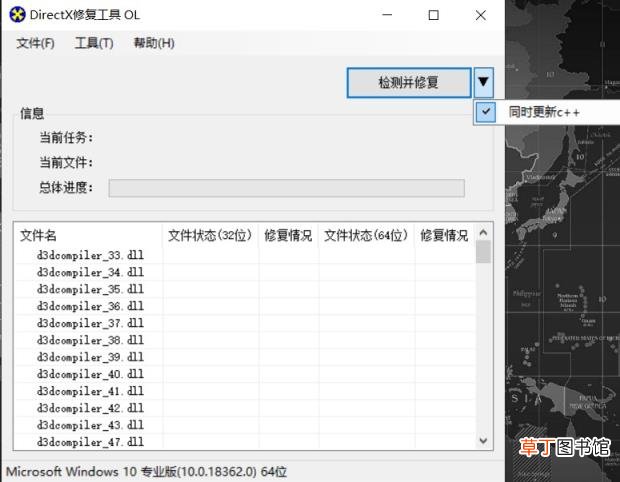
Task: Click the 当前任务 label
Action: coord(66,138)
